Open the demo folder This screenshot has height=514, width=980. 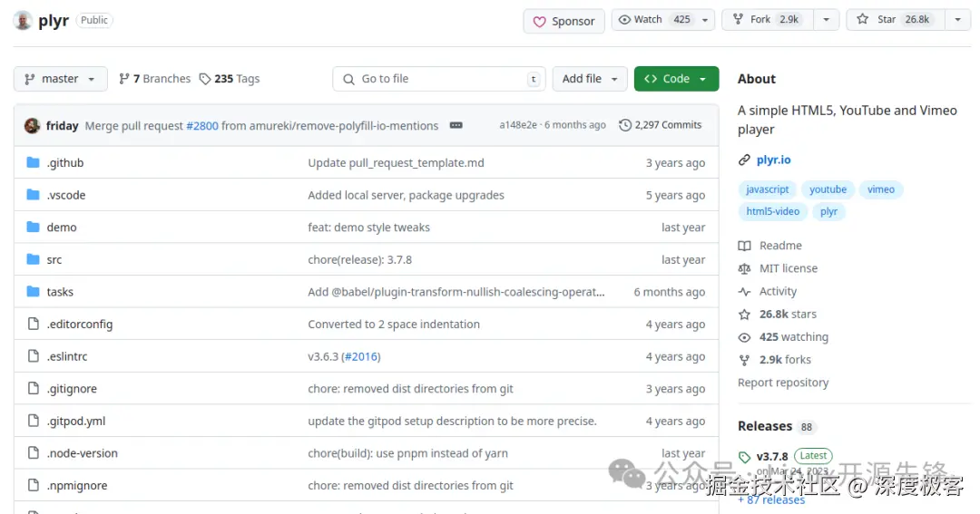pyautogui.click(x=62, y=228)
